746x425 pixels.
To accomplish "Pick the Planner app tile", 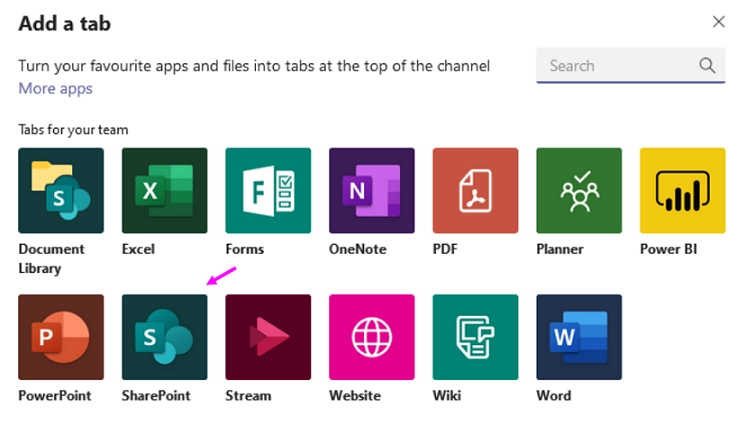I will click(579, 190).
